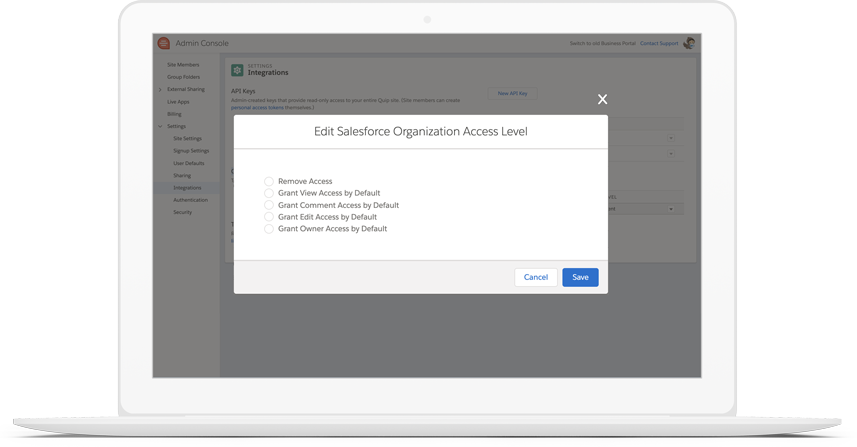Click the green Integrations gear icon
857x447 pixels.
point(237,70)
